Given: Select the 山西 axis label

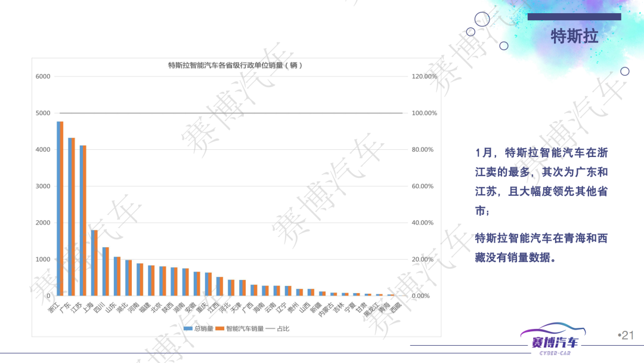Looking at the screenshot, I should tap(305, 307).
